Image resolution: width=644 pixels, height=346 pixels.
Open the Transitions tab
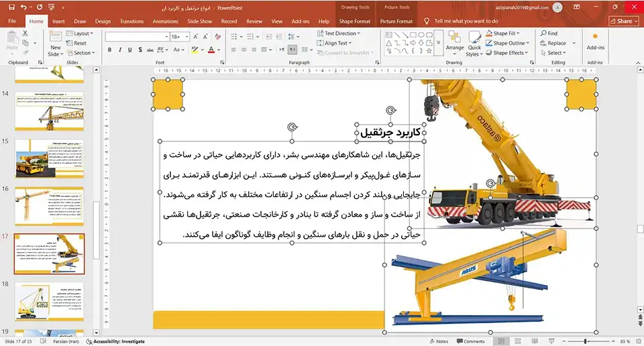(132, 21)
